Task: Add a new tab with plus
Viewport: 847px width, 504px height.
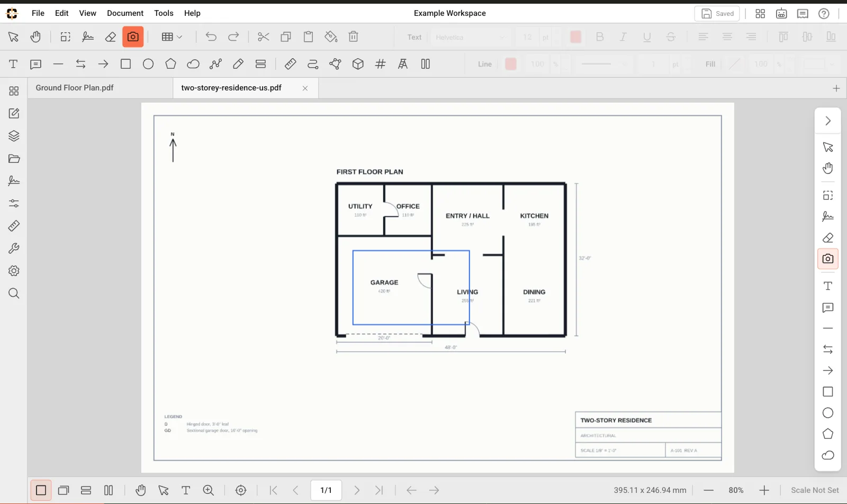Action: click(x=836, y=88)
